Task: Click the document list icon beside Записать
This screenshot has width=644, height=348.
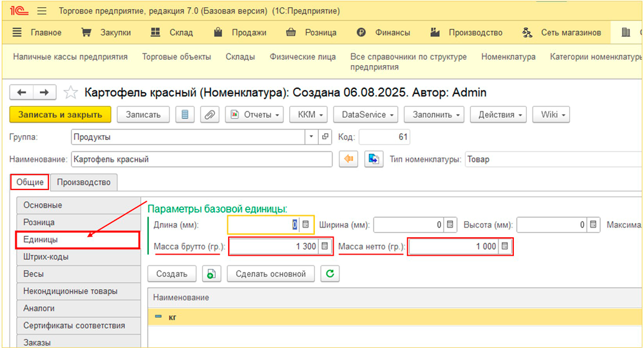Action: (x=185, y=115)
